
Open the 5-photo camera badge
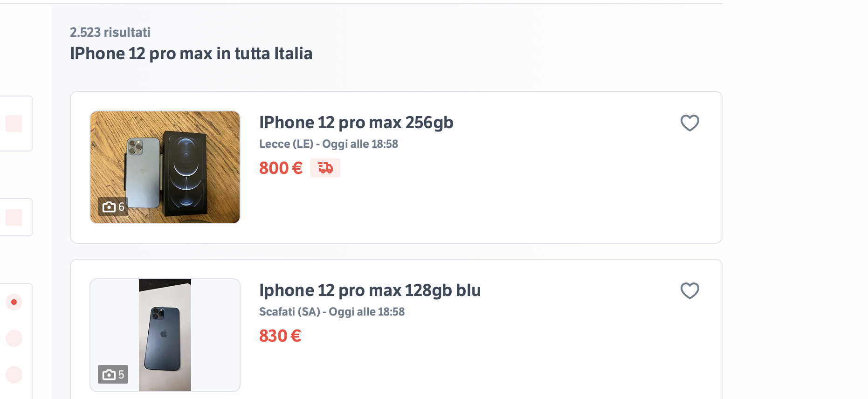coord(113,374)
